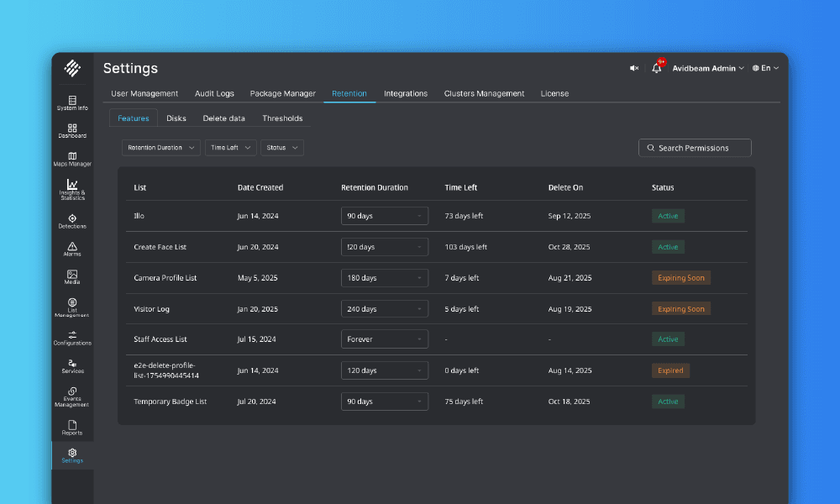Click the Expiring Soon badge for Camera Profile List
Screen dimensions: 840x504
tap(680, 277)
